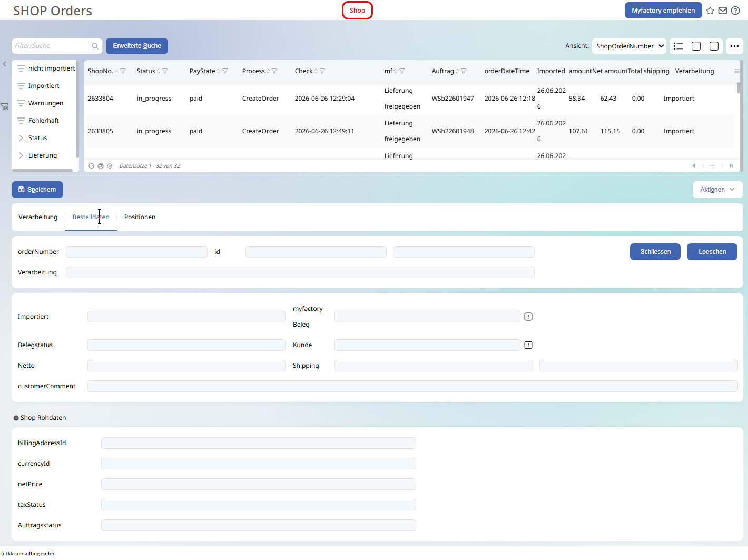Image resolution: width=748 pixels, height=560 pixels.
Task: Click the Speichern button
Action: pyautogui.click(x=37, y=190)
